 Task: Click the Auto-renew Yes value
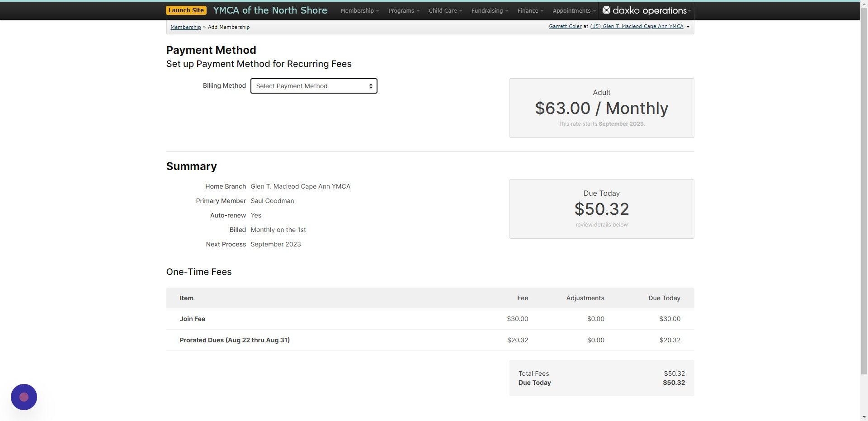click(256, 215)
